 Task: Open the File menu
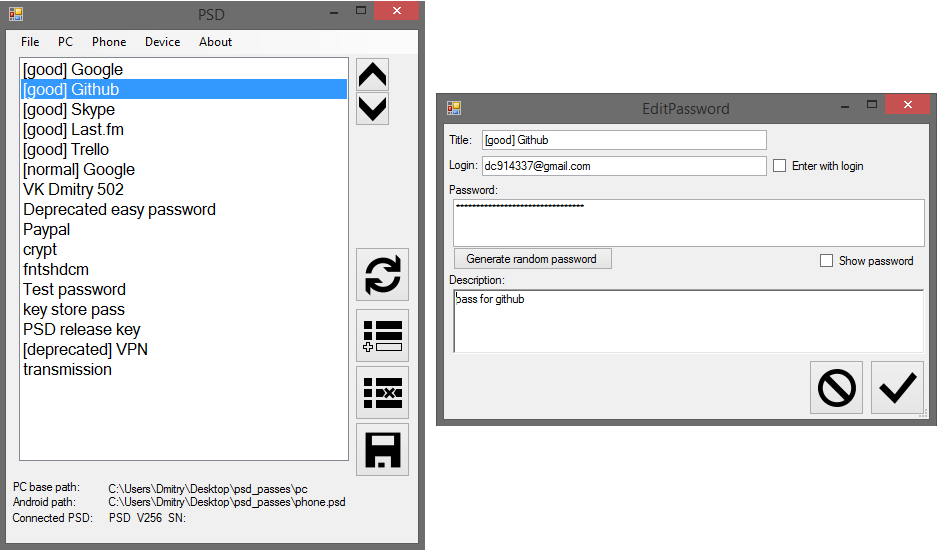pos(30,42)
